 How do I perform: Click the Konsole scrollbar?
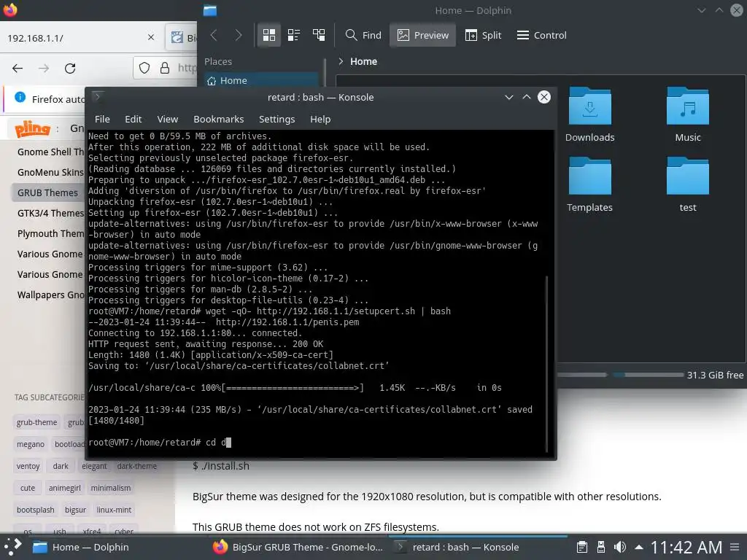tap(546, 364)
